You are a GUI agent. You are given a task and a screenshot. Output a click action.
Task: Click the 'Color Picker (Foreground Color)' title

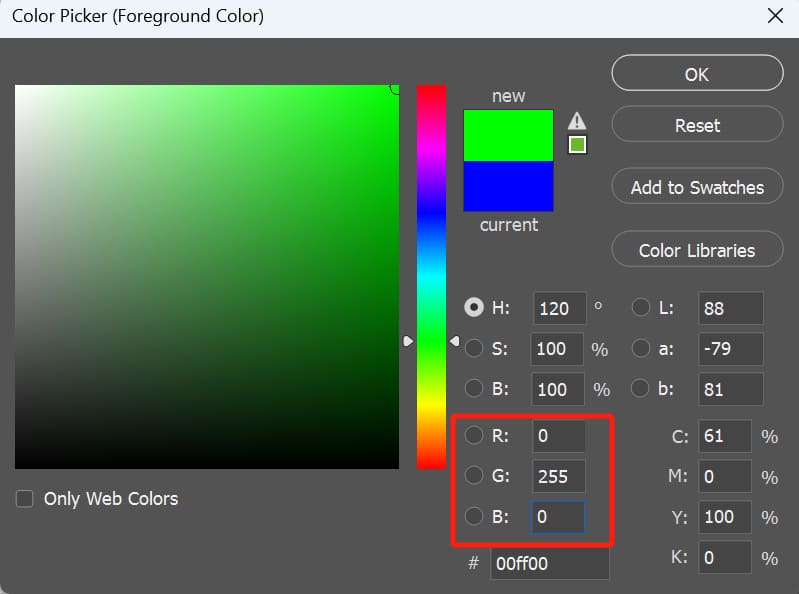click(138, 16)
